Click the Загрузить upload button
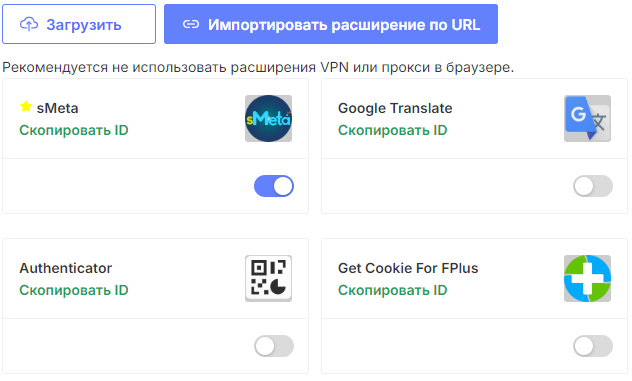Image resolution: width=632 pixels, height=381 pixels. point(79,24)
